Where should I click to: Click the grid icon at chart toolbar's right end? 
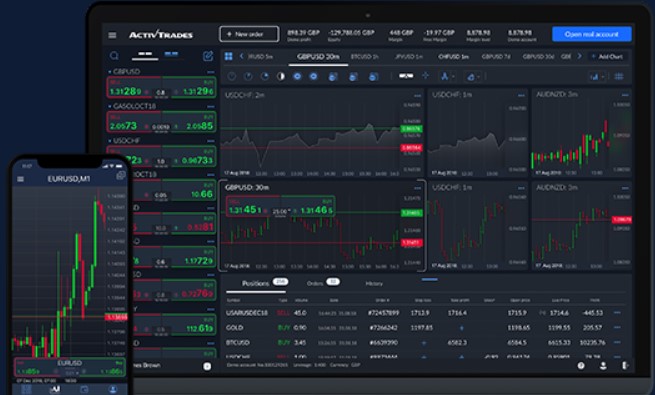(x=619, y=76)
